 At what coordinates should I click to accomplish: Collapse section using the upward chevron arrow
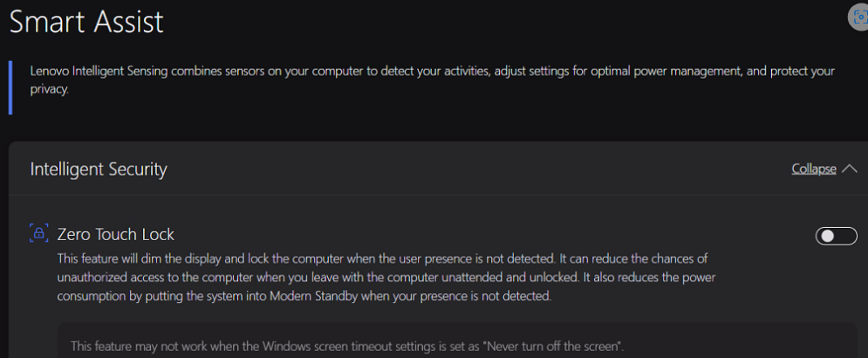(x=850, y=169)
